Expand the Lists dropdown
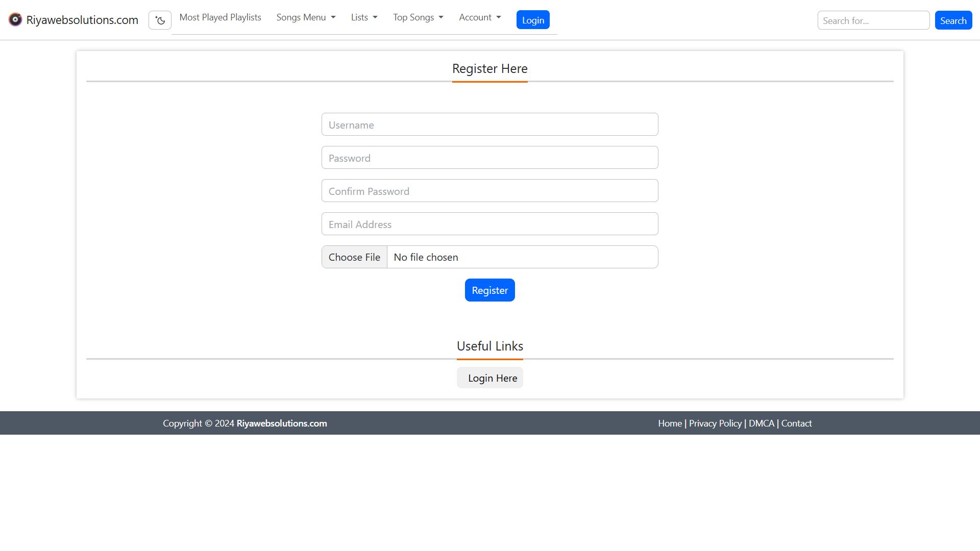 coord(364,17)
